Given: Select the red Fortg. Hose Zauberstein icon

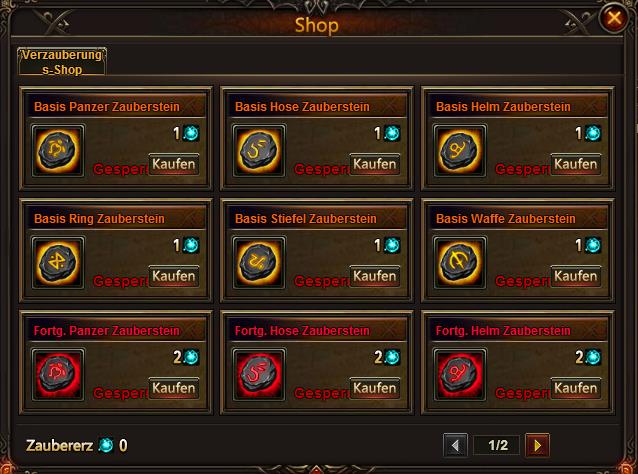Looking at the screenshot, I should click(x=259, y=374).
